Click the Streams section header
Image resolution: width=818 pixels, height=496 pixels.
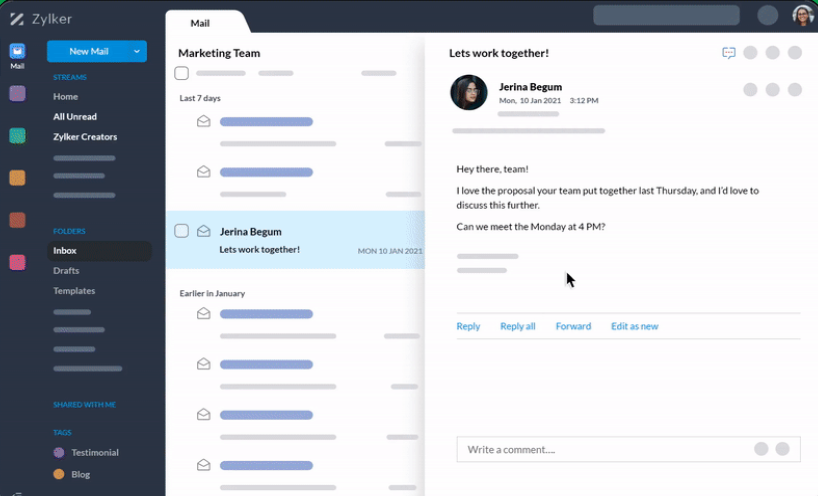69,77
